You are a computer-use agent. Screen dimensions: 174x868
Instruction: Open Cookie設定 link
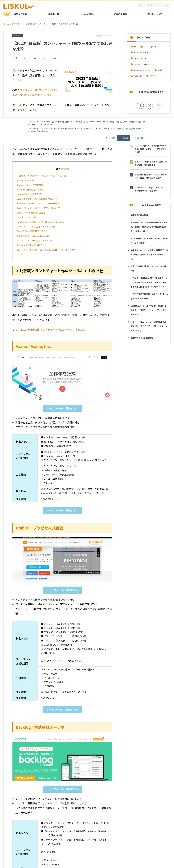click(110, 138)
